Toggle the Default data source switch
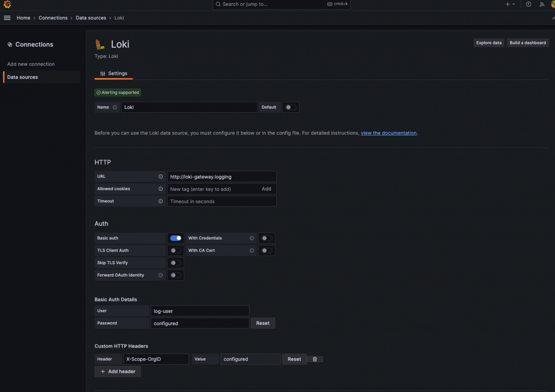555x392 pixels. pos(291,107)
